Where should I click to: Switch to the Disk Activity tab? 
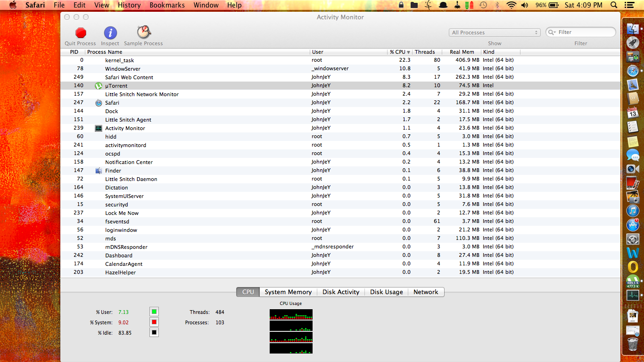[x=341, y=292]
